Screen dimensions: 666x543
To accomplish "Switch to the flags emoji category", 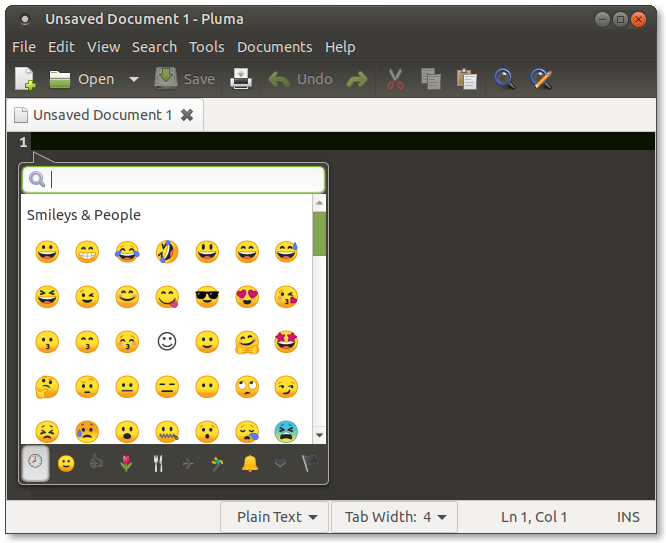I will pyautogui.click(x=310, y=463).
